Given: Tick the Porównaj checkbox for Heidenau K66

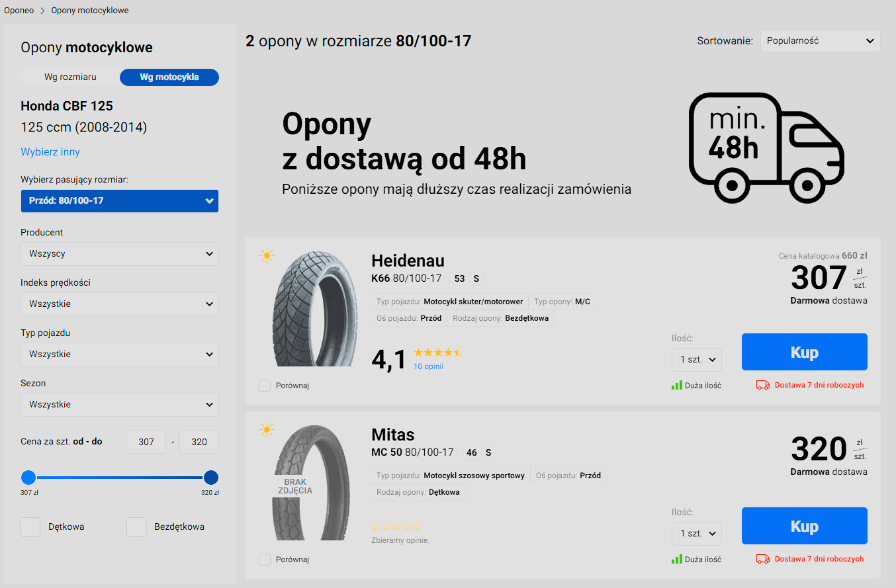Looking at the screenshot, I should [x=265, y=386].
